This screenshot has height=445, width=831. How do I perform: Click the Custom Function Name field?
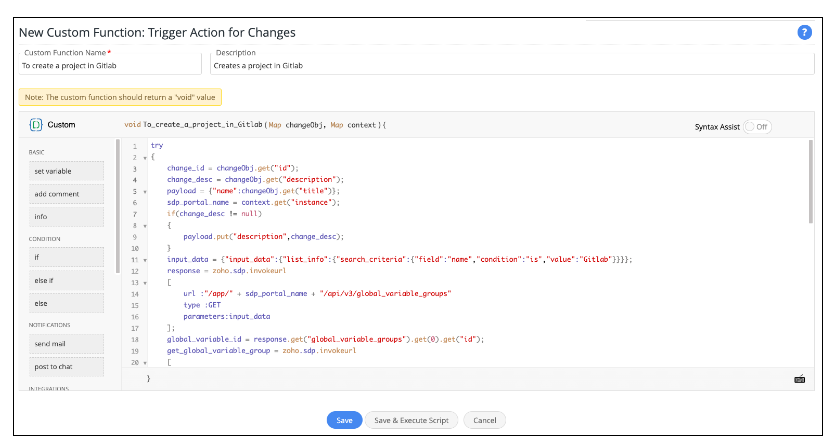110,66
